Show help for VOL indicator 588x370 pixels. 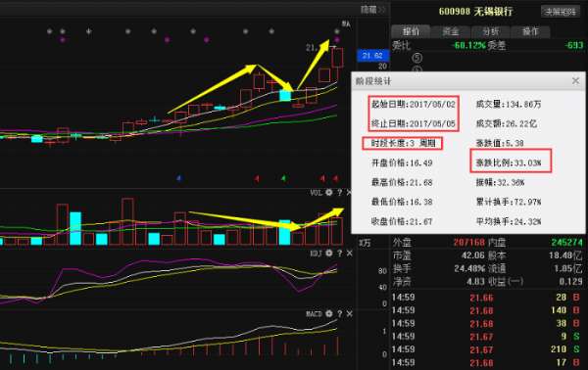(340, 193)
